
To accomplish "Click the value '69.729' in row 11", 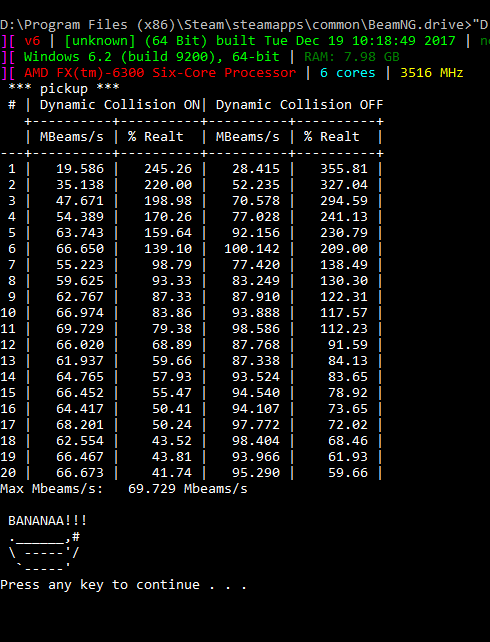I will click(x=80, y=328).
